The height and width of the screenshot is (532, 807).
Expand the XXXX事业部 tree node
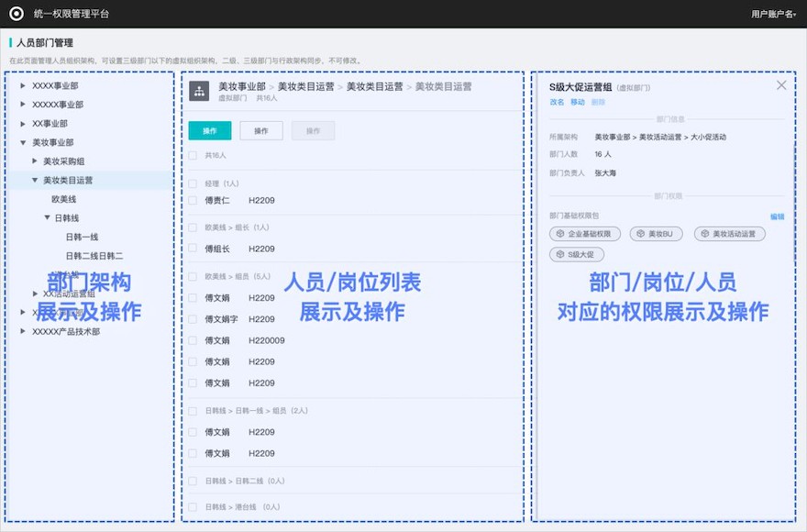click(24, 85)
